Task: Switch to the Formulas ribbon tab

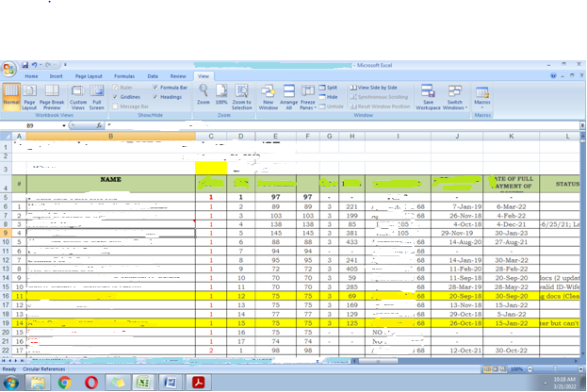Action: coord(124,76)
